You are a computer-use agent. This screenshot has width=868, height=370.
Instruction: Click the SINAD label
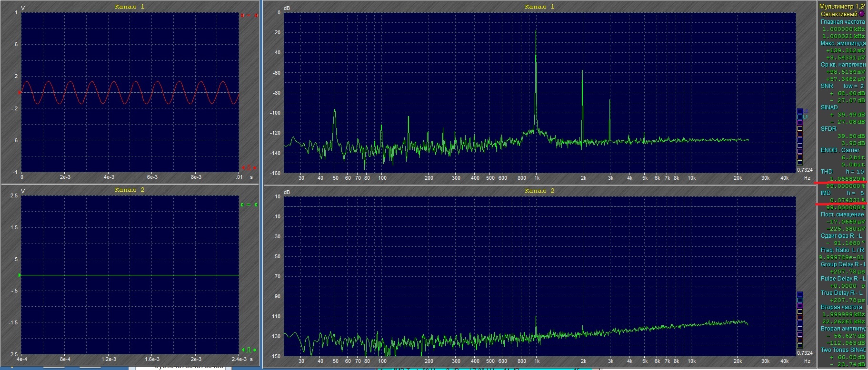(x=829, y=107)
